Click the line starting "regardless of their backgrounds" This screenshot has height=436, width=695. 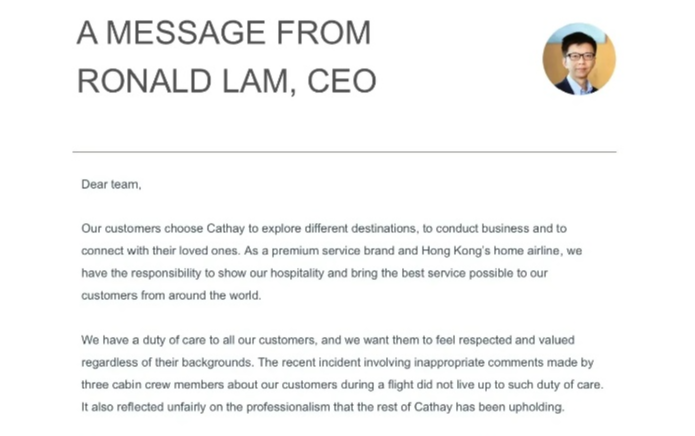click(337, 362)
